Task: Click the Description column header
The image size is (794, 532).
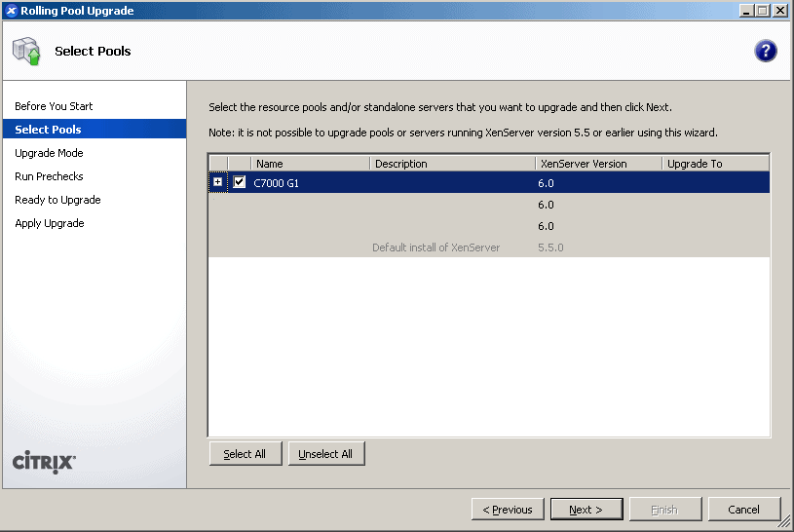Action: 452,164
